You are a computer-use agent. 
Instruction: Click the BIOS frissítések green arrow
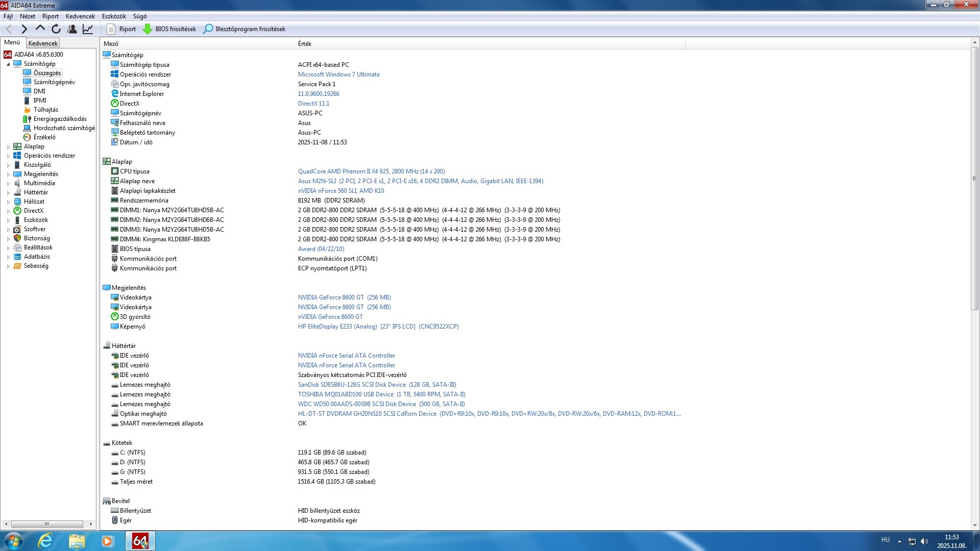point(148,29)
